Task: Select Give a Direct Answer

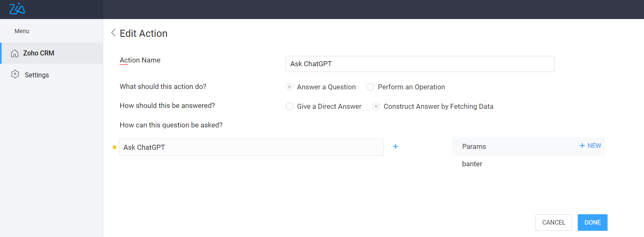Action: pyautogui.click(x=289, y=106)
